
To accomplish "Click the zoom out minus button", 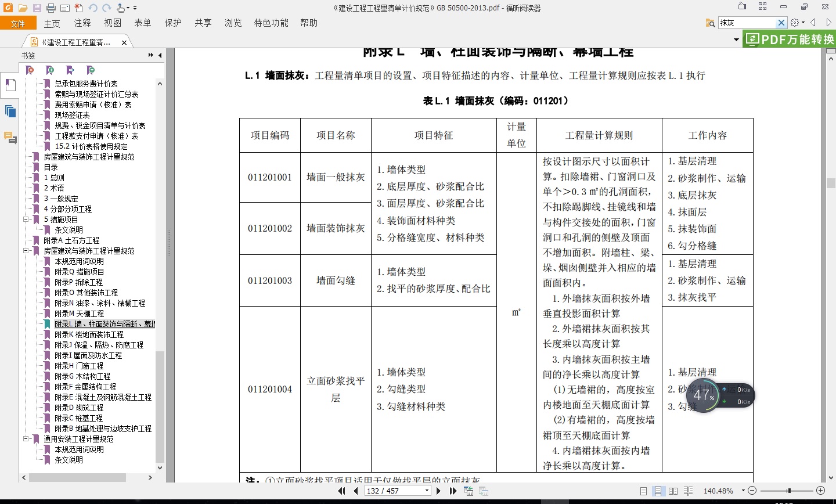I will 752,491.
